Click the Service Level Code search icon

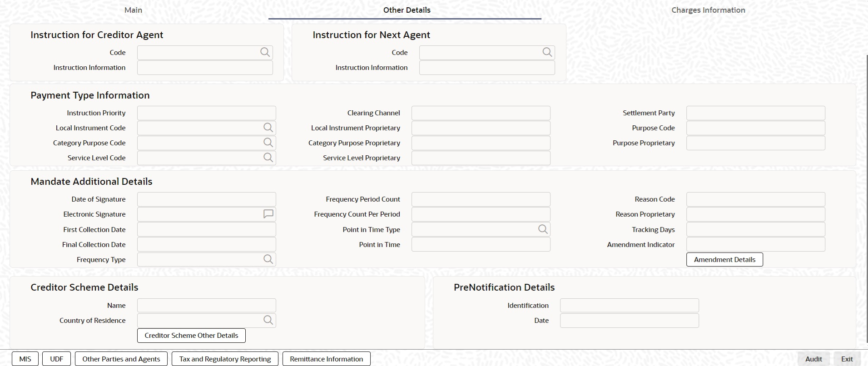(x=268, y=158)
